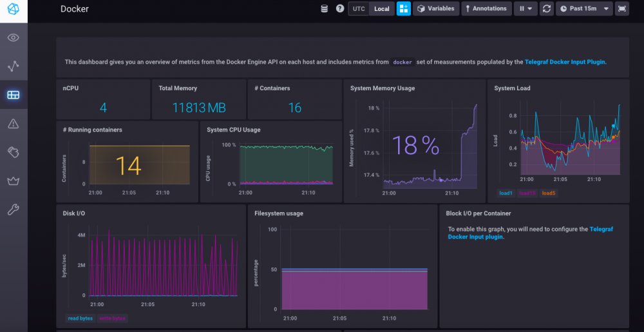Open Data Explorer graph icon in sidebar

pyautogui.click(x=14, y=66)
